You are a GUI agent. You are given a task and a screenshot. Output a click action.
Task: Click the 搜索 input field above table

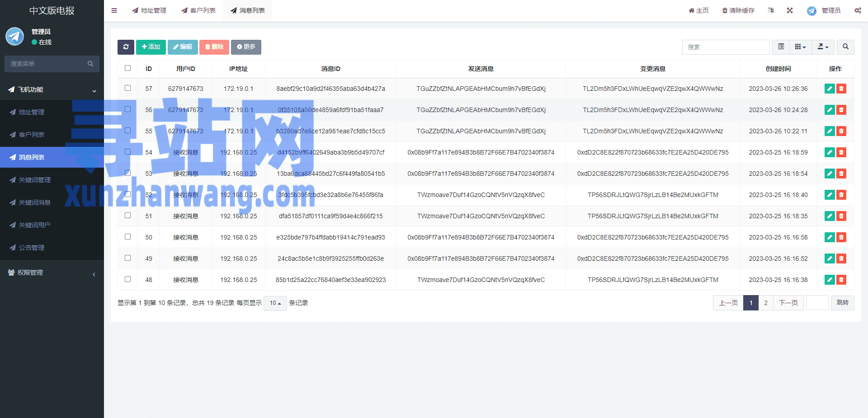coord(725,47)
